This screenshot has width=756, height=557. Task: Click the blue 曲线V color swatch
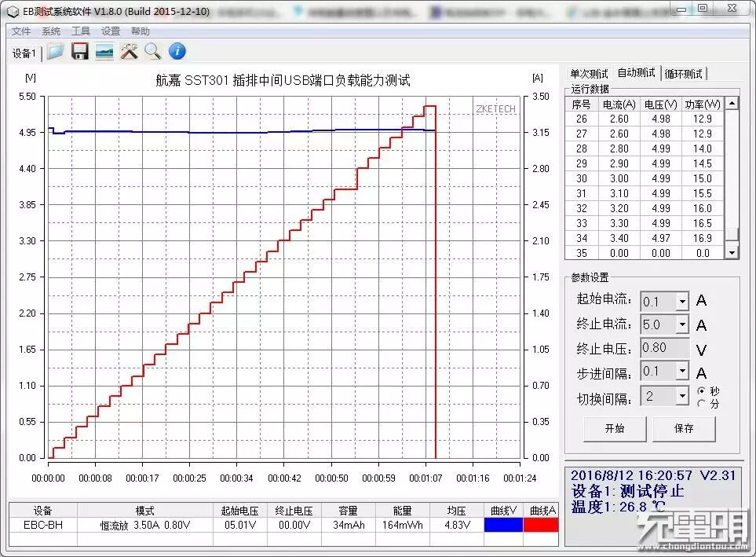[503, 525]
